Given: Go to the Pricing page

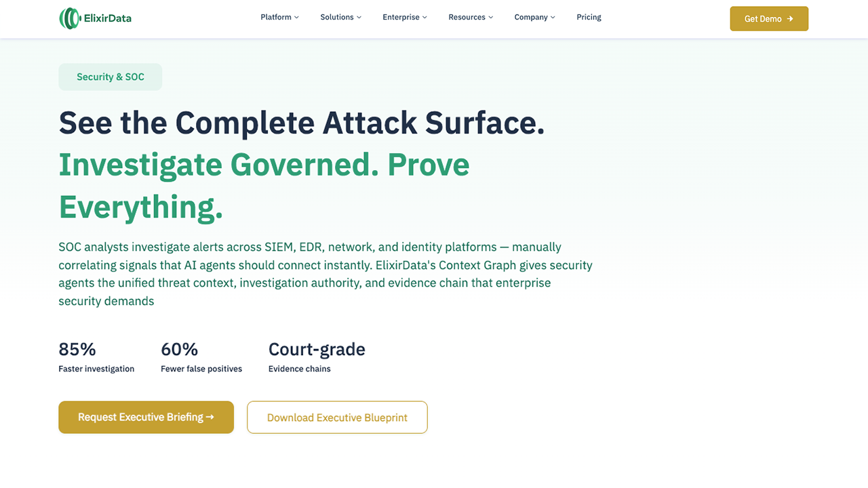Looking at the screenshot, I should [x=589, y=18].
